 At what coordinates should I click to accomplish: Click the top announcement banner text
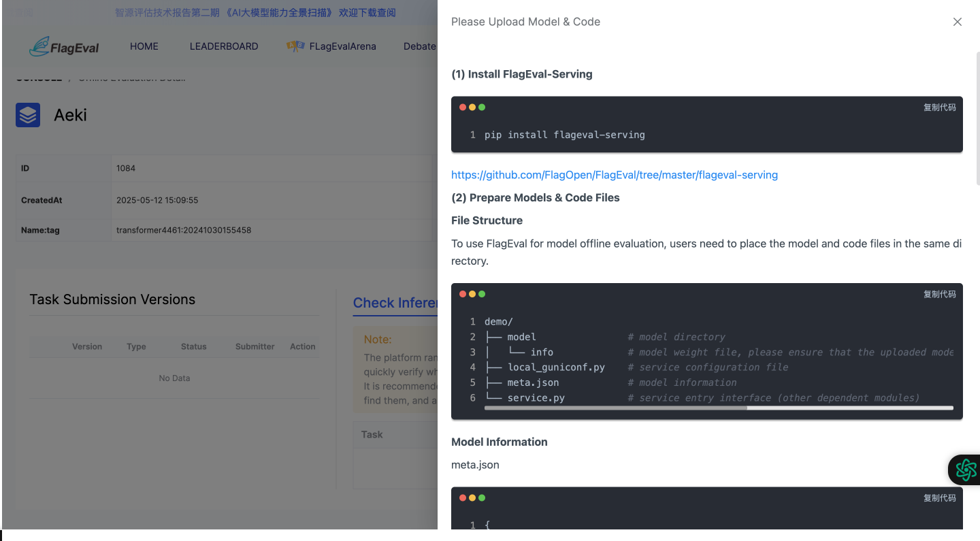(x=255, y=12)
